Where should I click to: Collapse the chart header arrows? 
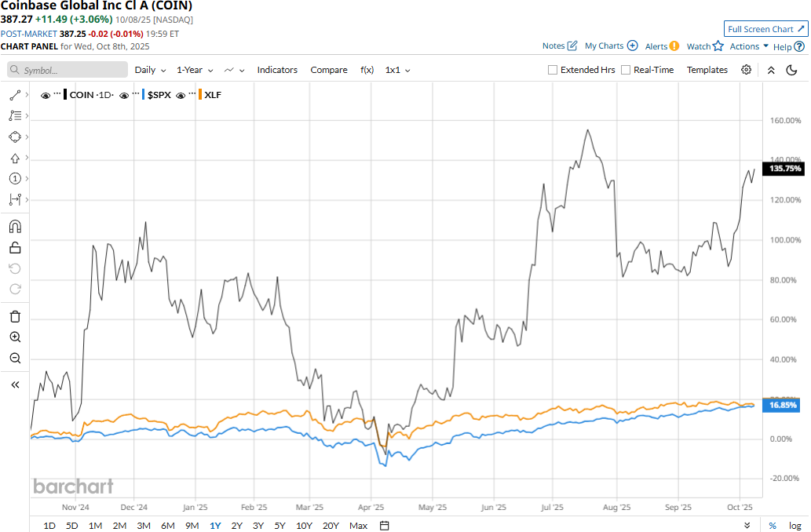(771, 70)
